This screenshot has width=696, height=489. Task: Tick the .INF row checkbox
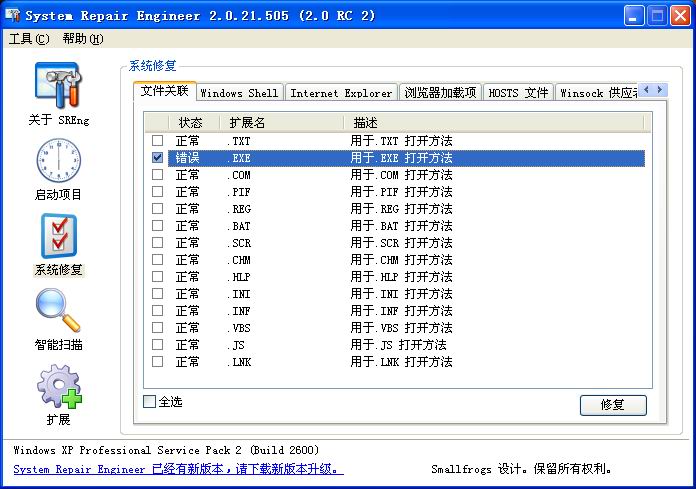point(157,311)
